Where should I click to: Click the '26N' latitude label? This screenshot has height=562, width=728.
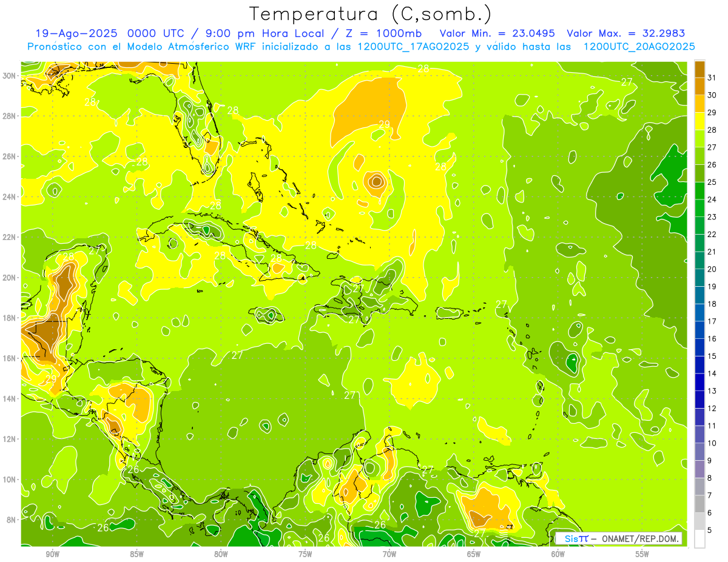[x=10, y=156]
